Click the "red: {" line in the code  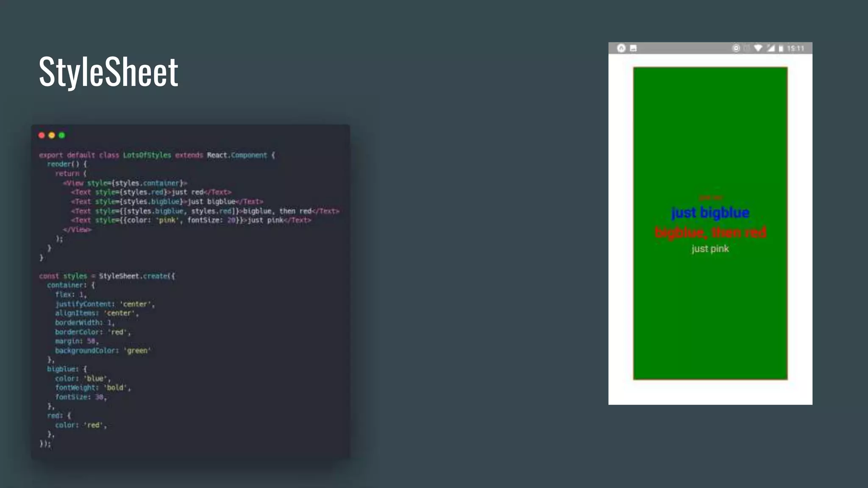(59, 416)
